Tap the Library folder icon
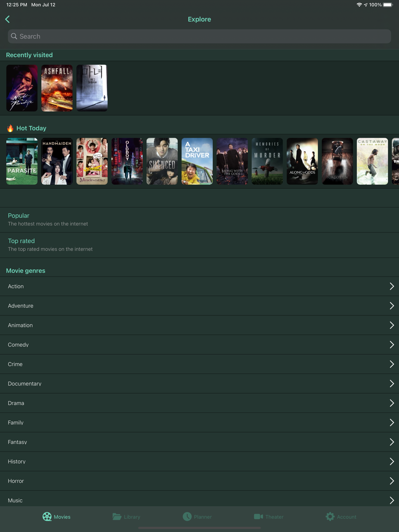The width and height of the screenshot is (399, 532). pos(117,516)
